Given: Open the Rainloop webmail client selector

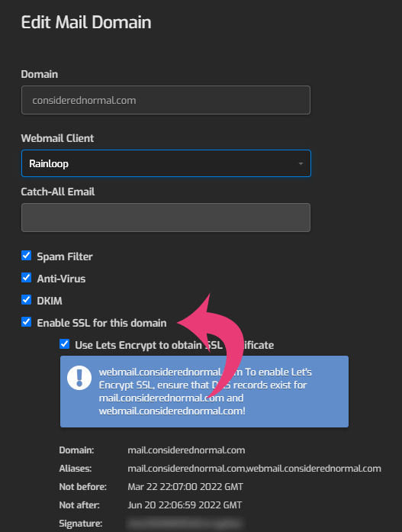Looking at the screenshot, I should tap(166, 163).
